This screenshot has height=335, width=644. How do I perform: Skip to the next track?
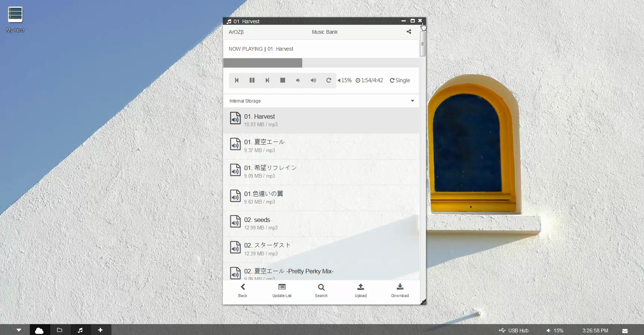[267, 80]
